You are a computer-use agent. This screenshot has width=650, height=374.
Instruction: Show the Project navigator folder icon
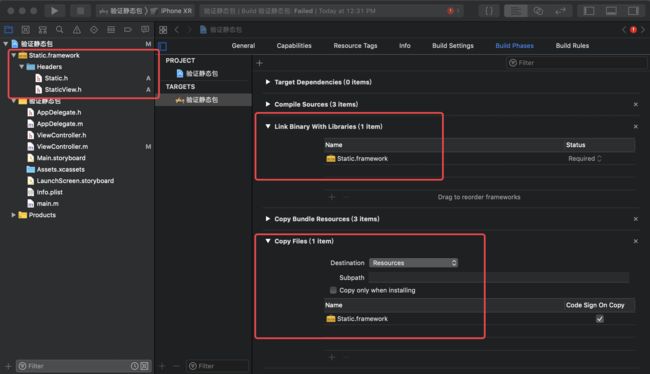(x=8, y=29)
